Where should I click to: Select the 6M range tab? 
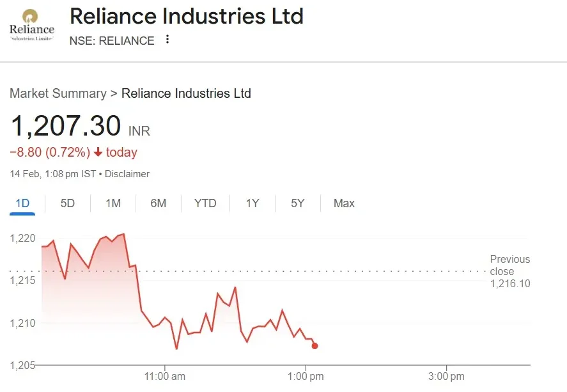[x=159, y=203]
